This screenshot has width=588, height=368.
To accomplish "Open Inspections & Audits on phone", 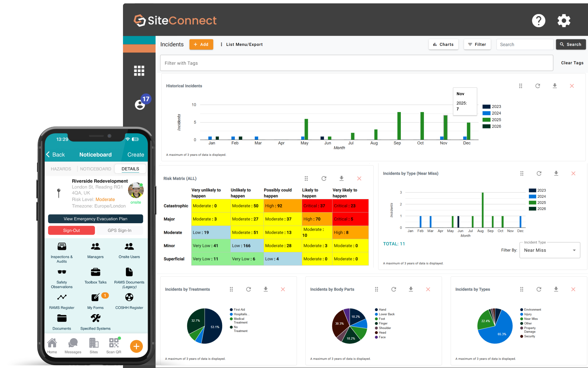I will coord(62,252).
